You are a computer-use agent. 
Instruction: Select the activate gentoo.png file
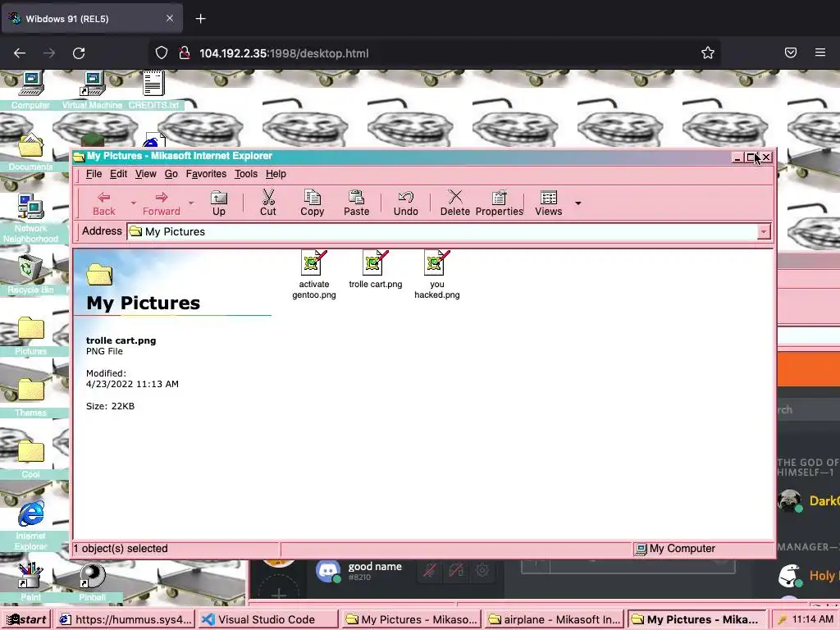click(x=314, y=275)
